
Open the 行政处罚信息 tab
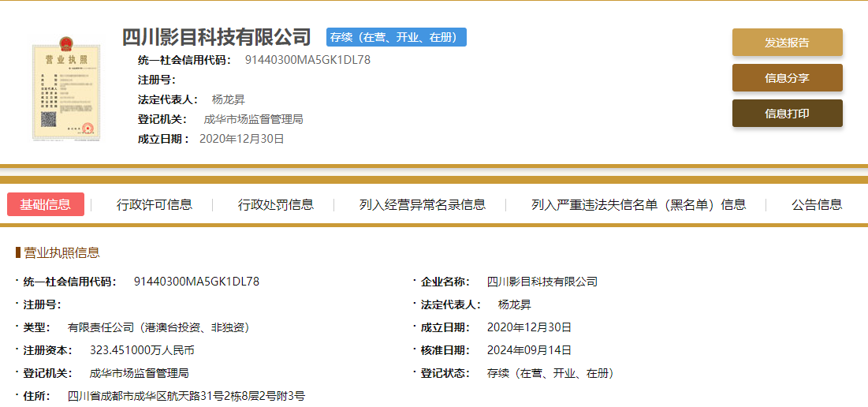[x=276, y=204]
